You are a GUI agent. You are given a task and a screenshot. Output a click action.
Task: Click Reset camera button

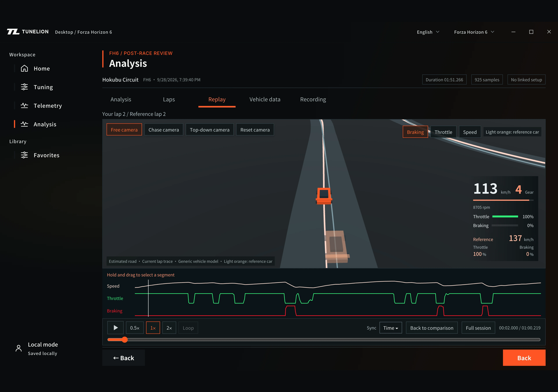(255, 130)
